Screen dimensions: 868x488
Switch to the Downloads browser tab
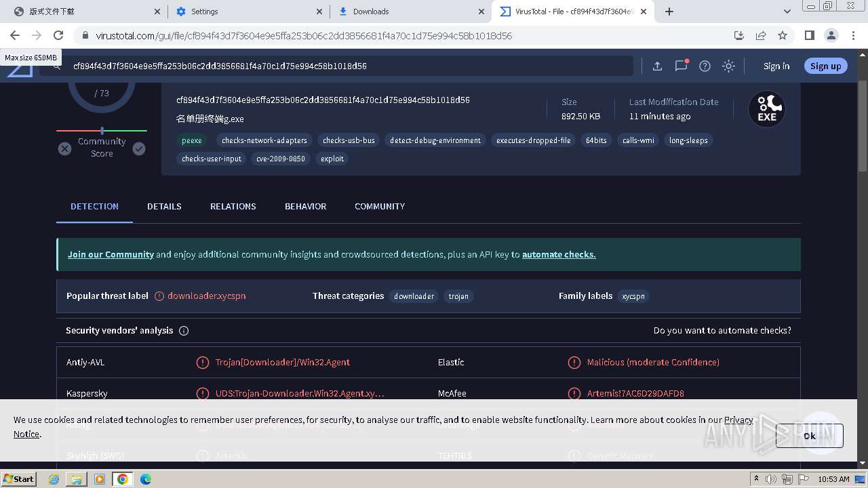(x=410, y=12)
